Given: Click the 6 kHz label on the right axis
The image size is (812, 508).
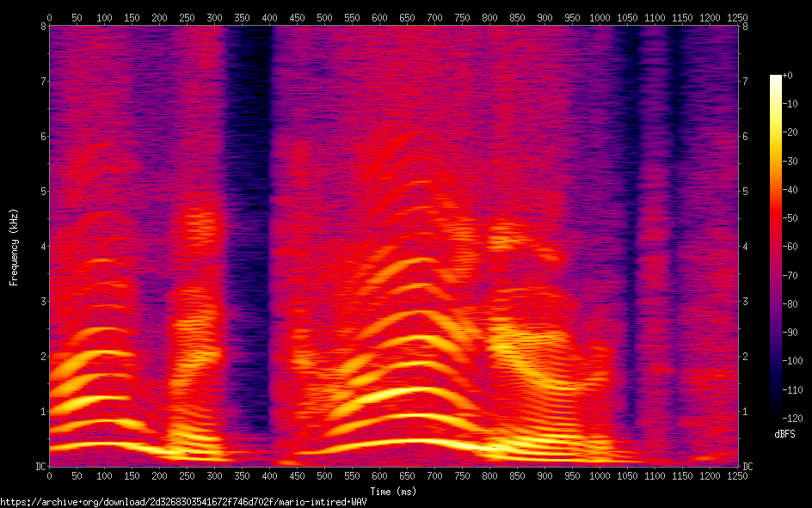Looking at the screenshot, I should pyautogui.click(x=746, y=137).
